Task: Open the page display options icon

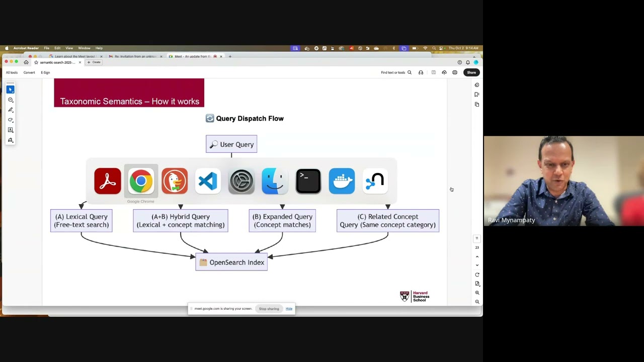Action: (x=477, y=284)
